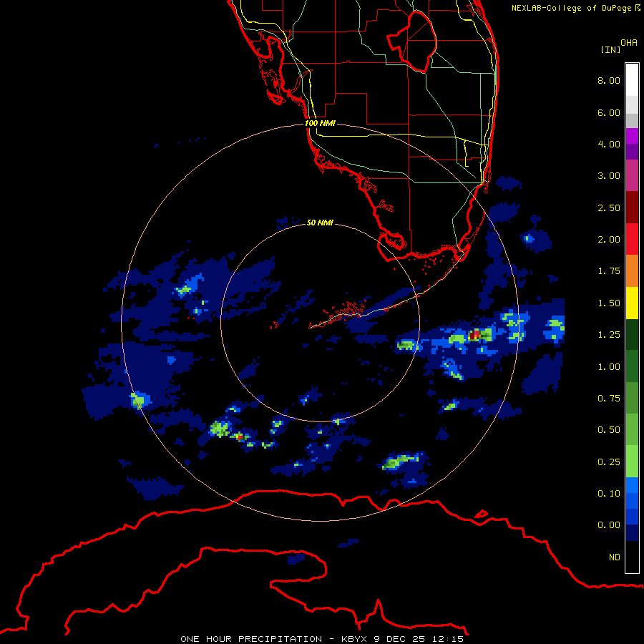The image size is (644, 644).
Task: Click the 0.10 legend value
Action: coord(609,494)
